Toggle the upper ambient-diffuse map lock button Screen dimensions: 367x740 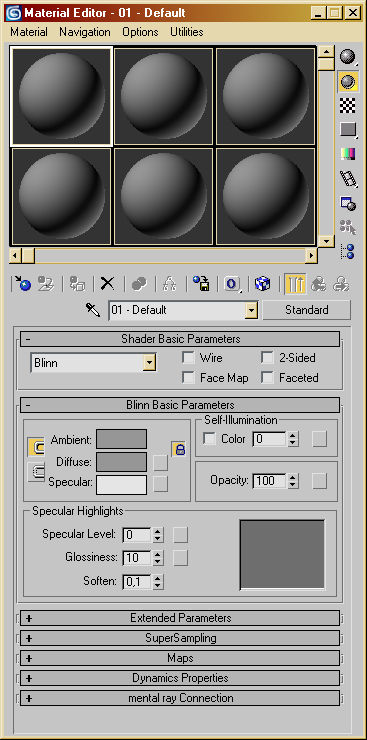point(36,446)
